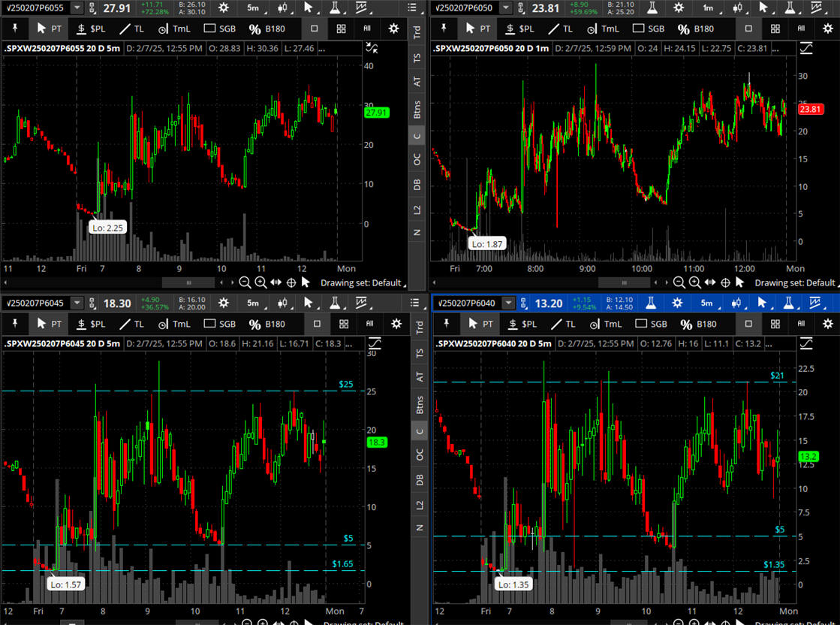Open symbol dropdown for the 250207P6055 chart
The height and width of the screenshot is (625, 840).
(78, 8)
